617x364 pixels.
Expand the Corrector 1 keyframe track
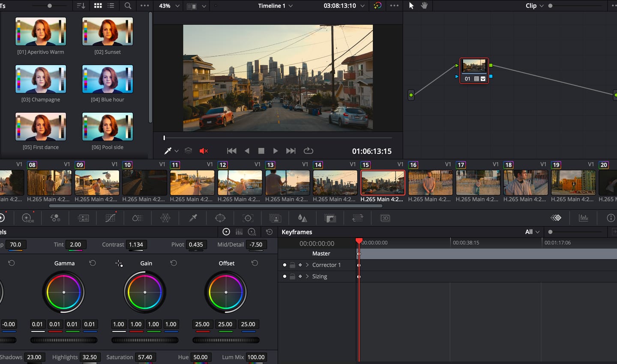point(307,265)
